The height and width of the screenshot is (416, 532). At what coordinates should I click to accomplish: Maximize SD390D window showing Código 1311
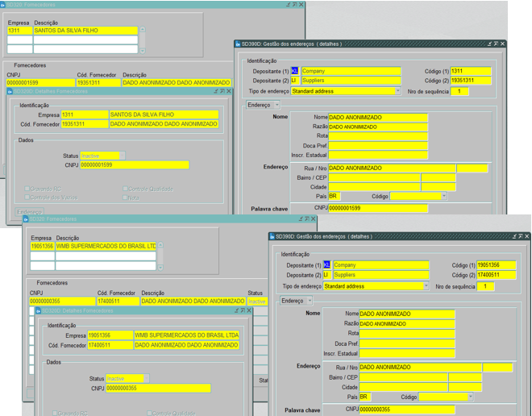pos(496,44)
